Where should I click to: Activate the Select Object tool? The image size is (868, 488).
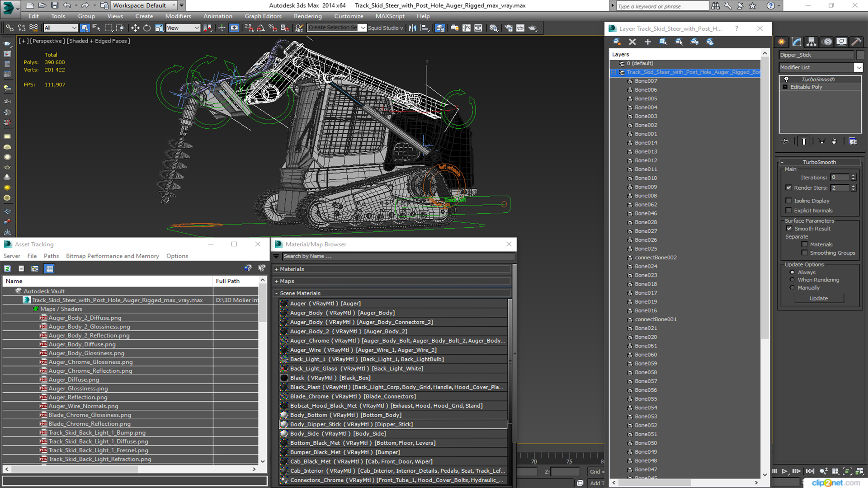(85, 28)
